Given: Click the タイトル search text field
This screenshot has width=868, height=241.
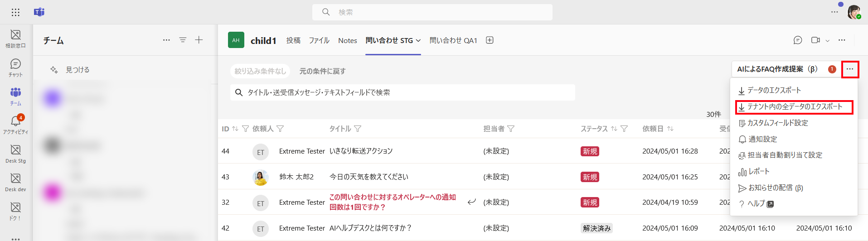Looking at the screenshot, I should (402, 92).
